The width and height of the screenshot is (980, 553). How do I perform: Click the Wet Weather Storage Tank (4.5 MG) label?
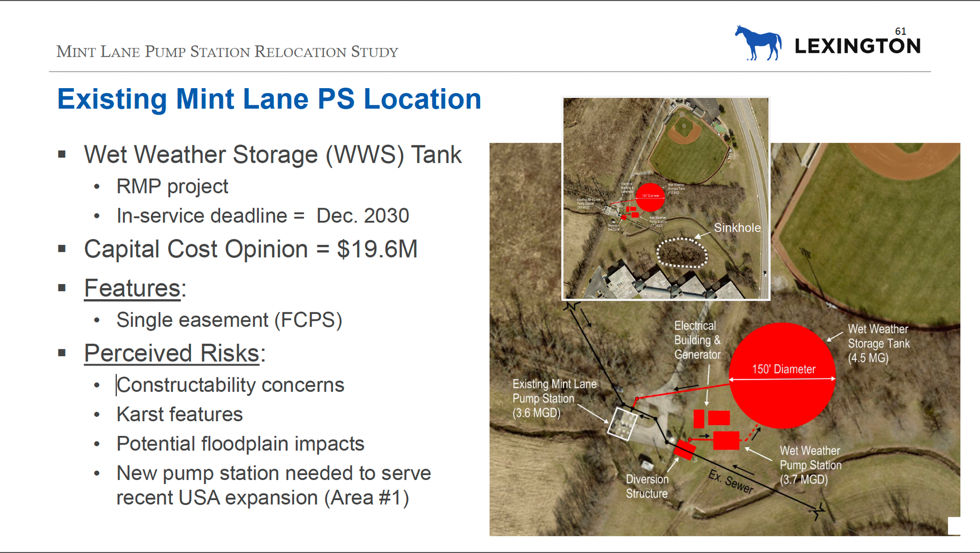pyautogui.click(x=878, y=343)
